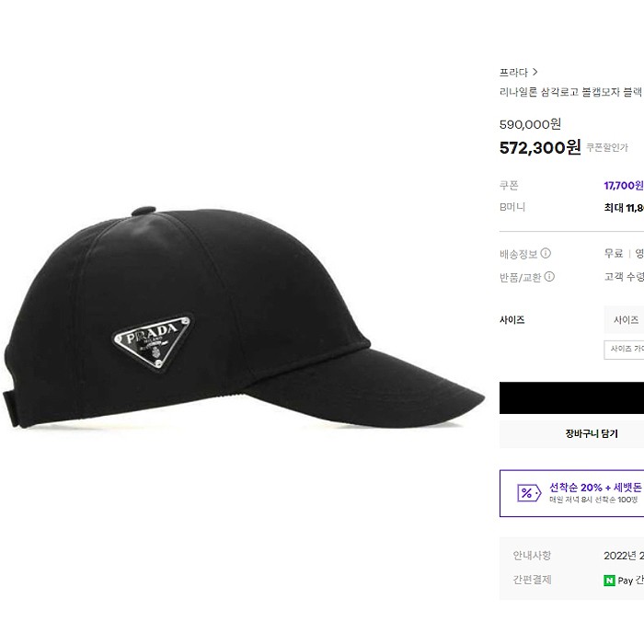Click the green N Pay icon
The height and width of the screenshot is (644, 644).
point(609,581)
